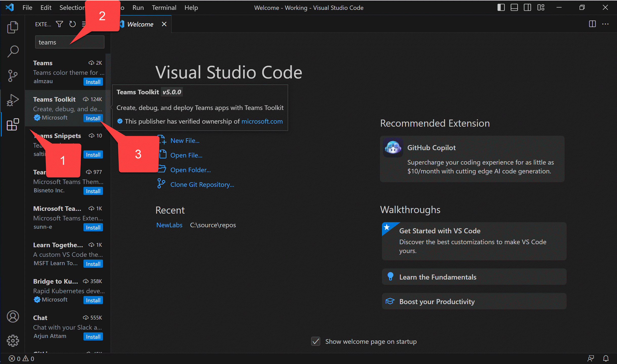Click the split editor right icon

(592, 24)
